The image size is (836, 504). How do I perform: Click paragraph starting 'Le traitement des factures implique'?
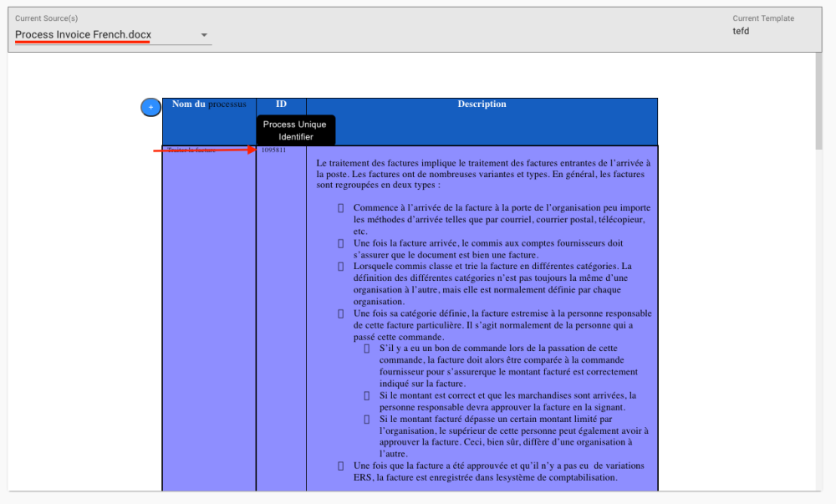coord(483,174)
